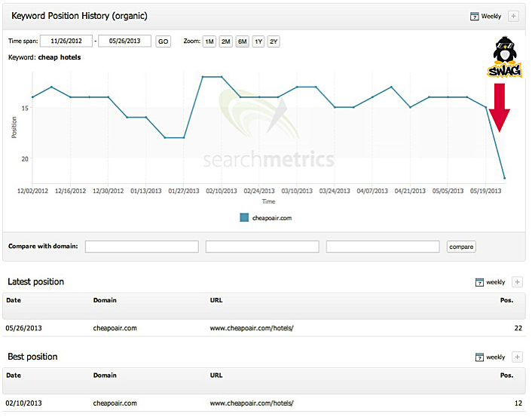Screen dimensions: 532x420
Task: Click the Latest position heading
Action: pos(35,282)
